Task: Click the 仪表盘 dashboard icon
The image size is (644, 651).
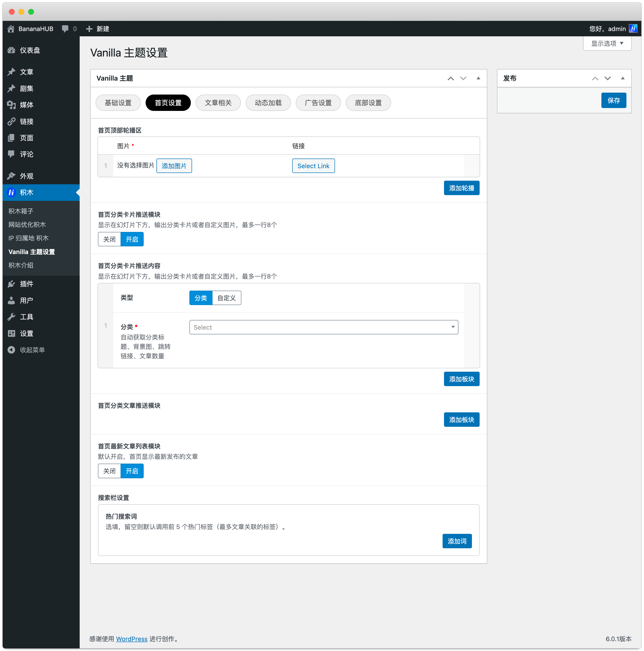Action: click(x=12, y=50)
